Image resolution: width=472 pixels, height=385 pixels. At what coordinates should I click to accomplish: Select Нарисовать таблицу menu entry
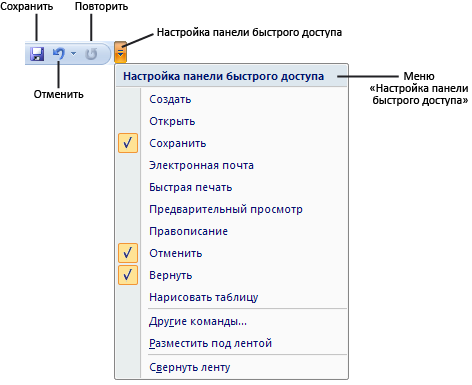231,297
